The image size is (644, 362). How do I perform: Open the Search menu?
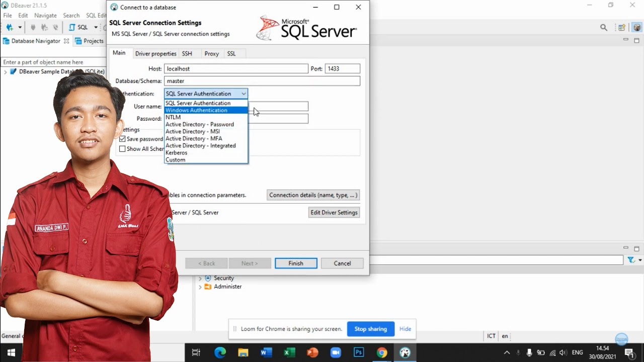click(x=71, y=16)
